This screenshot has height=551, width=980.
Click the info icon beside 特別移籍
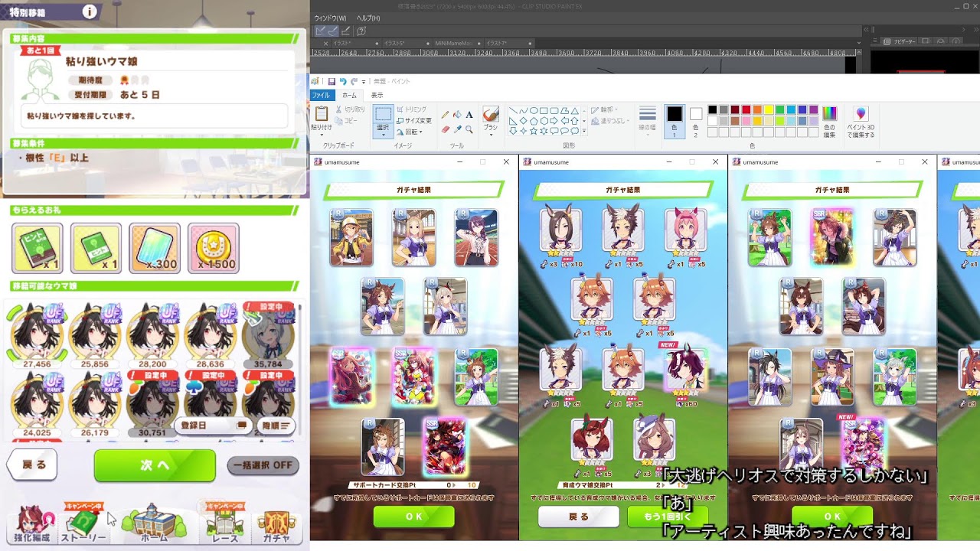[90, 11]
